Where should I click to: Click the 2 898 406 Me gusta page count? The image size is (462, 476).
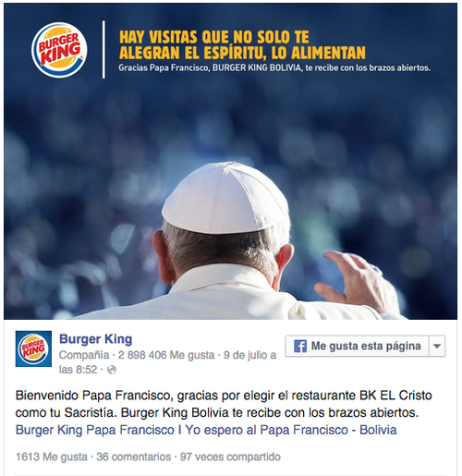click(166, 355)
